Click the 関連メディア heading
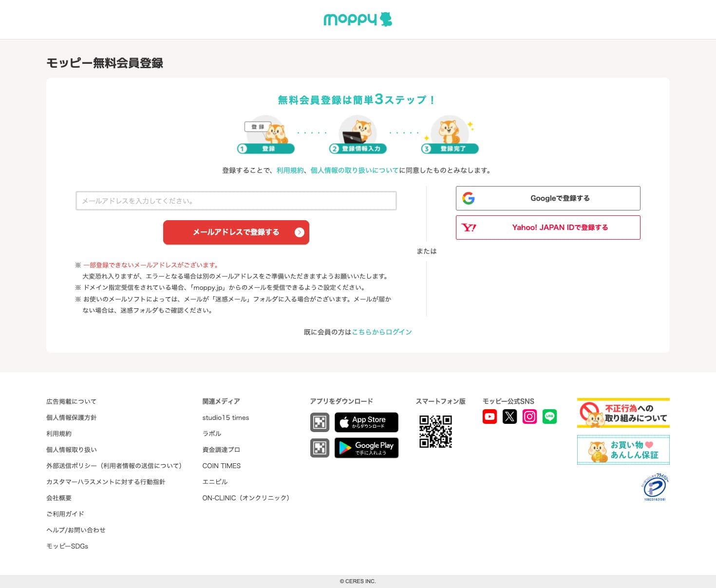The height and width of the screenshot is (588, 716). (x=221, y=401)
